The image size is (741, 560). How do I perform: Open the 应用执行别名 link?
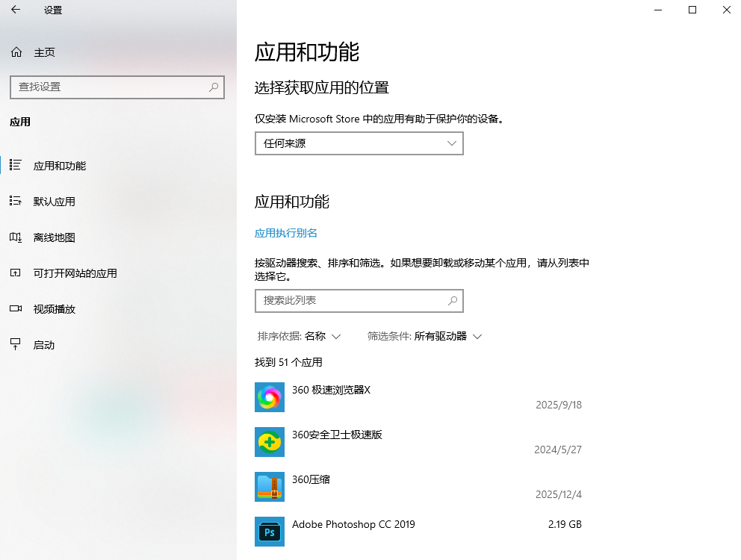[x=285, y=233]
